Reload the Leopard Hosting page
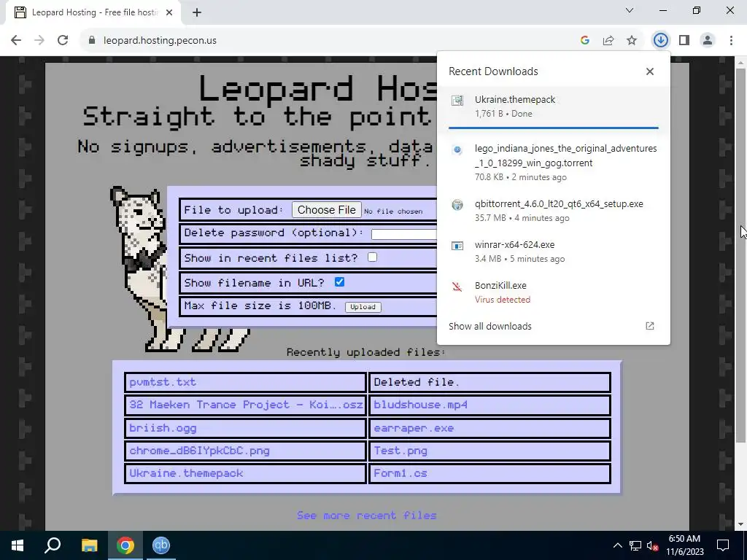Screen dimensions: 747x560 point(63,41)
